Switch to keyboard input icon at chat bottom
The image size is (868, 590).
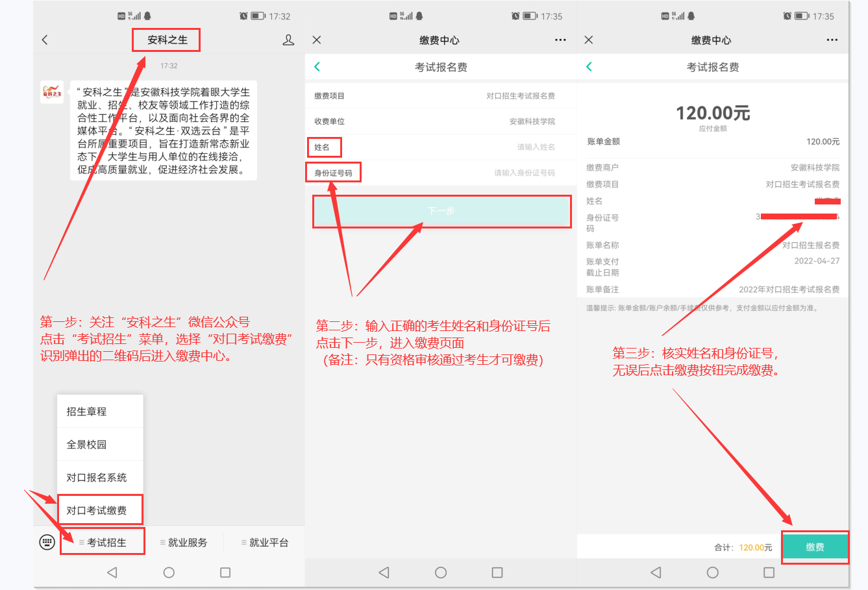47,543
